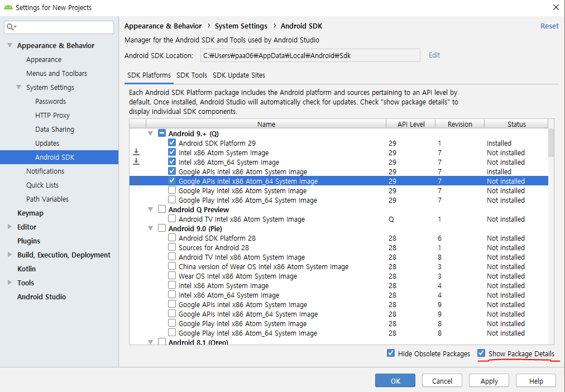Collapse the Android 8.1 (Oreo) group
This screenshot has height=392, width=565.
pos(151,342)
